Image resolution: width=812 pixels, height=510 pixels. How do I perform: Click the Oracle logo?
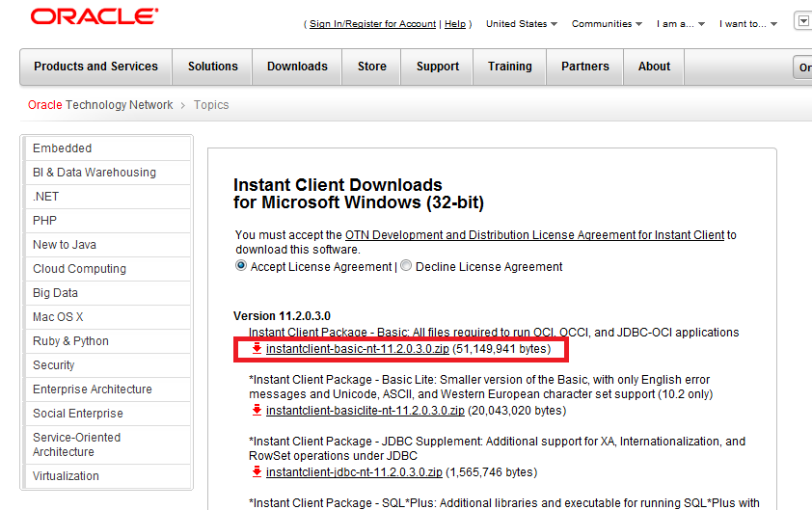95,16
